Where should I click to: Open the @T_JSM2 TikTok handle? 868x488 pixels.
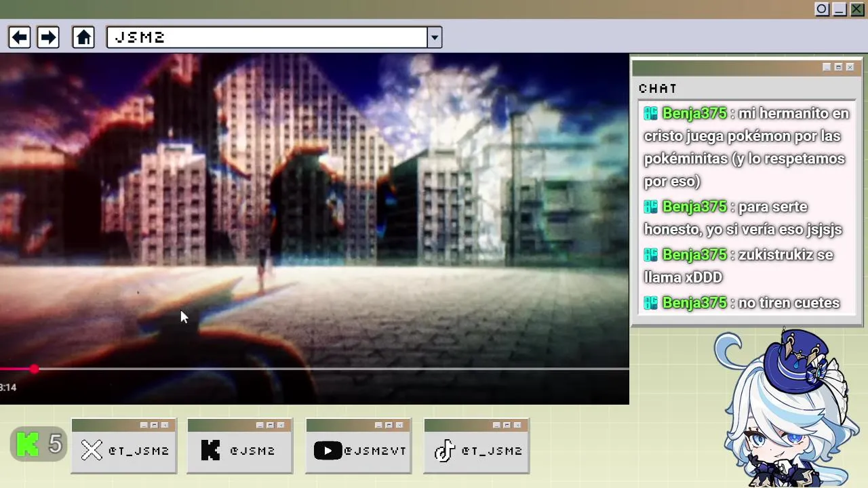(x=492, y=451)
